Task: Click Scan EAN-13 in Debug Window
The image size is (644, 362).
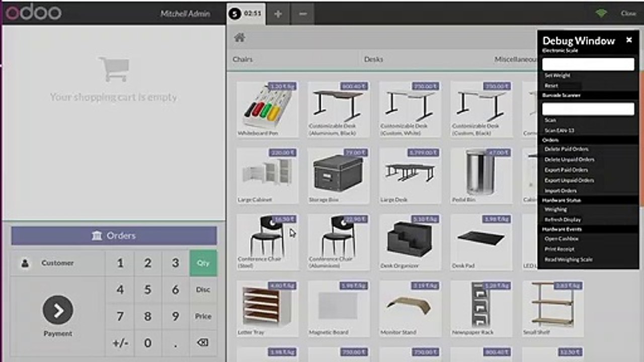Action: (x=559, y=130)
